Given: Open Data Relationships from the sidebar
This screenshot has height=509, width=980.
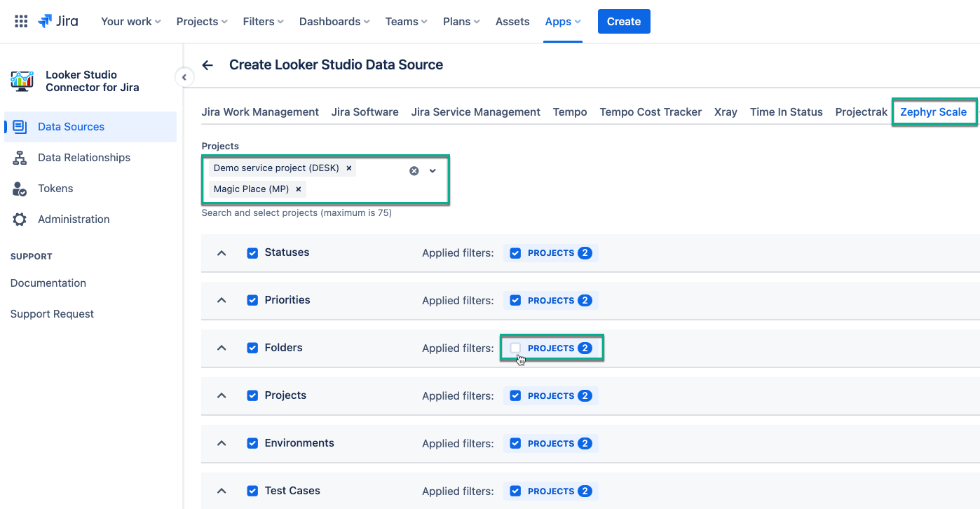Looking at the screenshot, I should [83, 158].
